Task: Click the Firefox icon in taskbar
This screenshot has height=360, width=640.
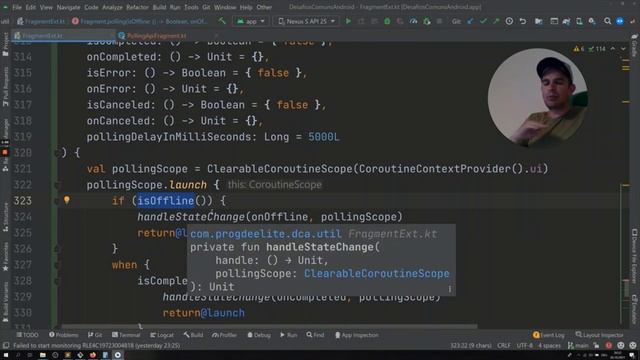Action: click(x=93, y=355)
